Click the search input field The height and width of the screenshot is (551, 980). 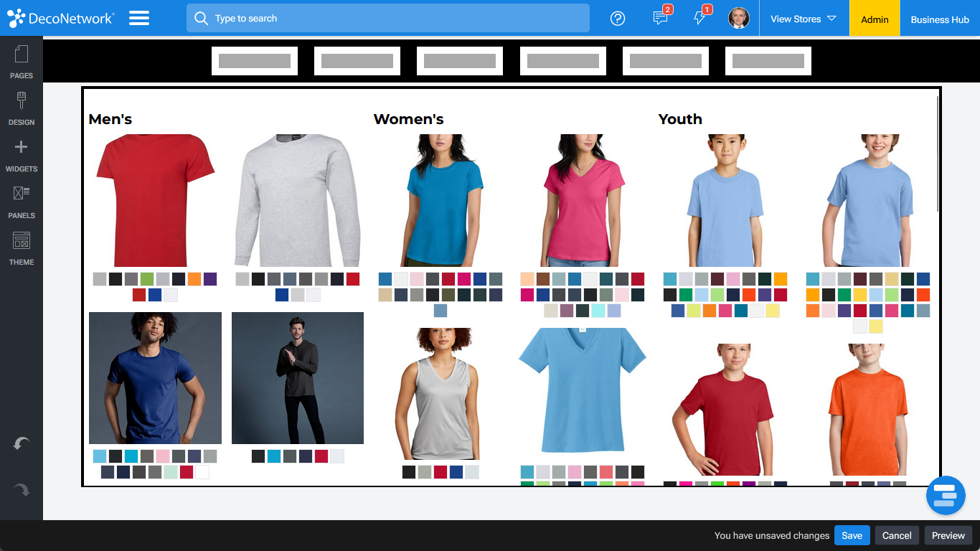(387, 18)
